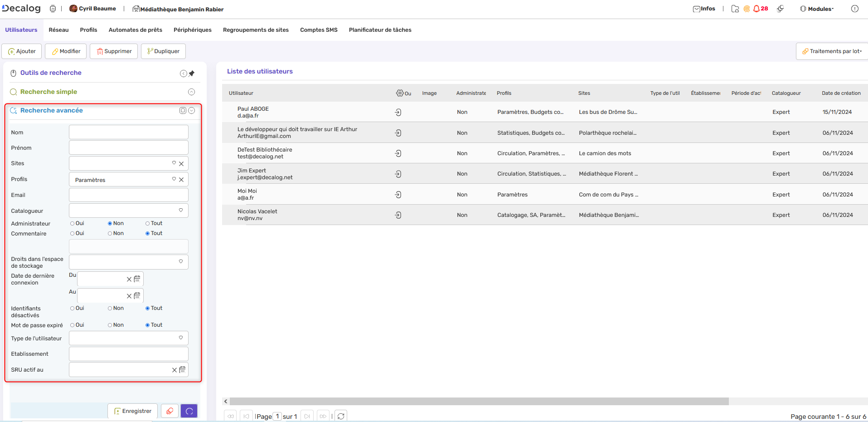Click the orange hotspot icon in the top bar
Screen dimensions: 868x422
(747, 8)
